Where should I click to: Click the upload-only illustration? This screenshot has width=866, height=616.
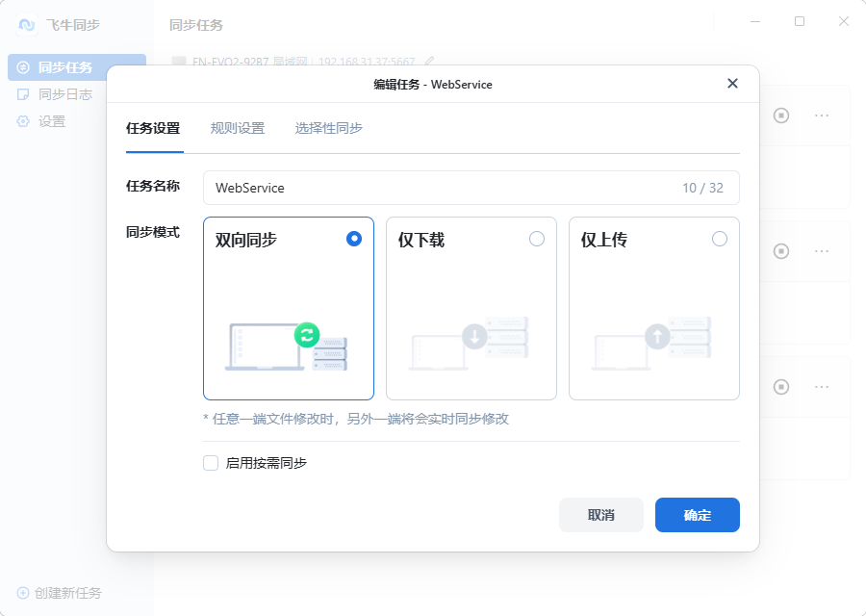pos(651,343)
